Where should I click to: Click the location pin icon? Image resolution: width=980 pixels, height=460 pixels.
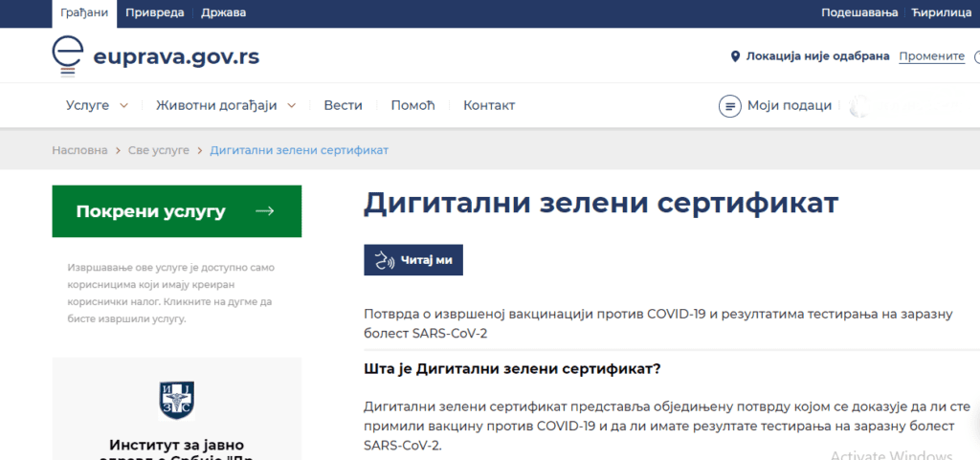(735, 56)
